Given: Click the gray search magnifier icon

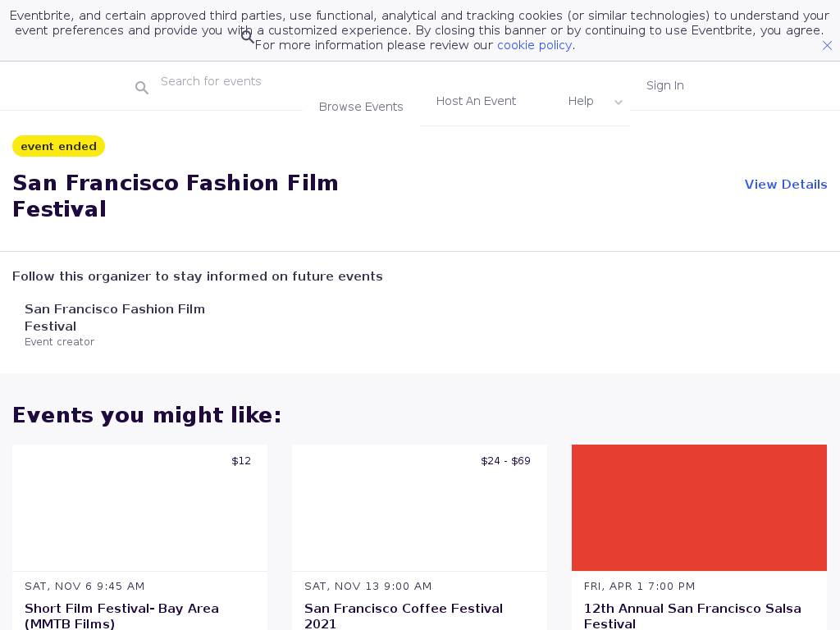Looking at the screenshot, I should [142, 88].
